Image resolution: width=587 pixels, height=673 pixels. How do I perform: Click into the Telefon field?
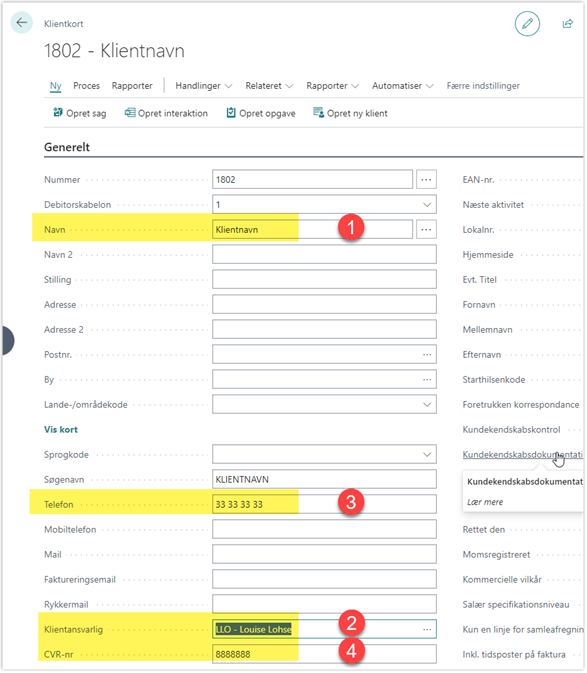click(324, 504)
